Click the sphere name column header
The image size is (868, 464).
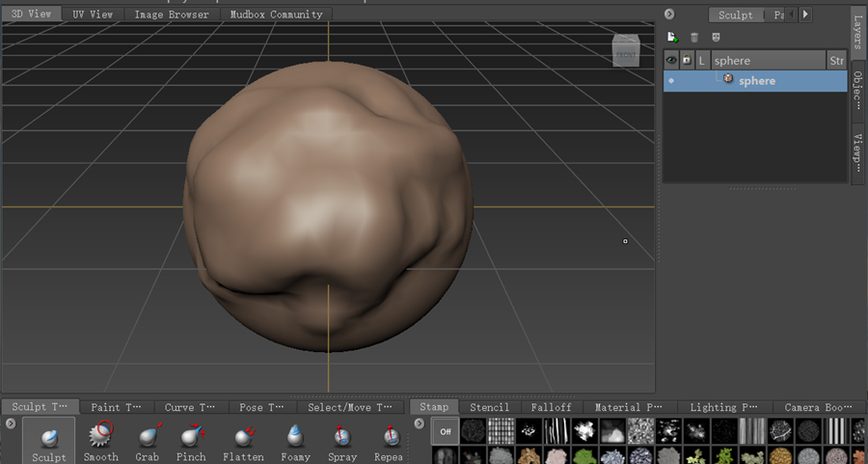768,60
